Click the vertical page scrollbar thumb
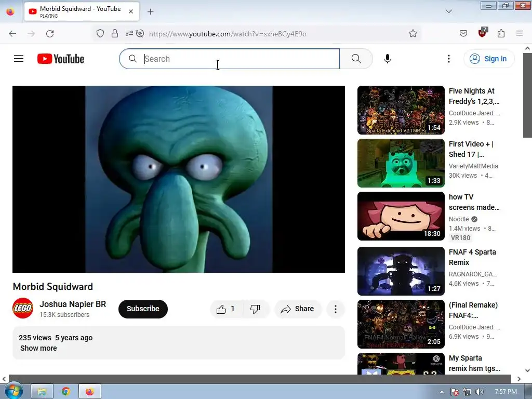The width and height of the screenshot is (532, 399). pyautogui.click(x=527, y=95)
